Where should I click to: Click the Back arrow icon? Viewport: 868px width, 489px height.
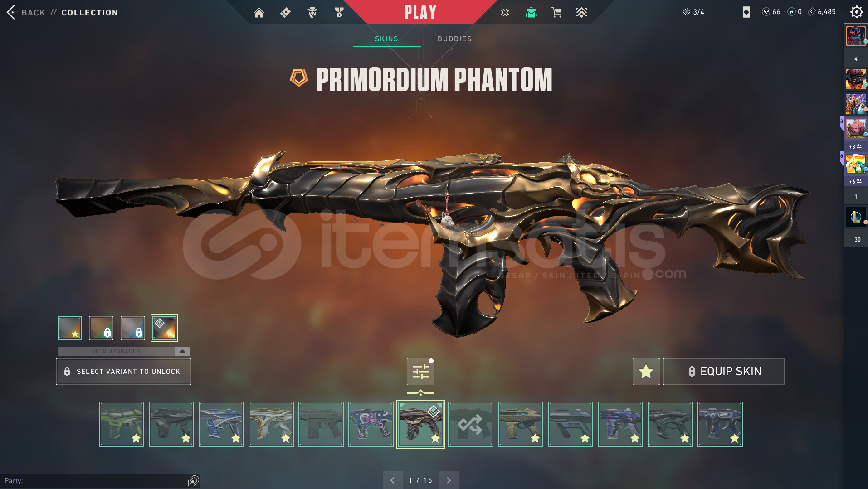[11, 12]
